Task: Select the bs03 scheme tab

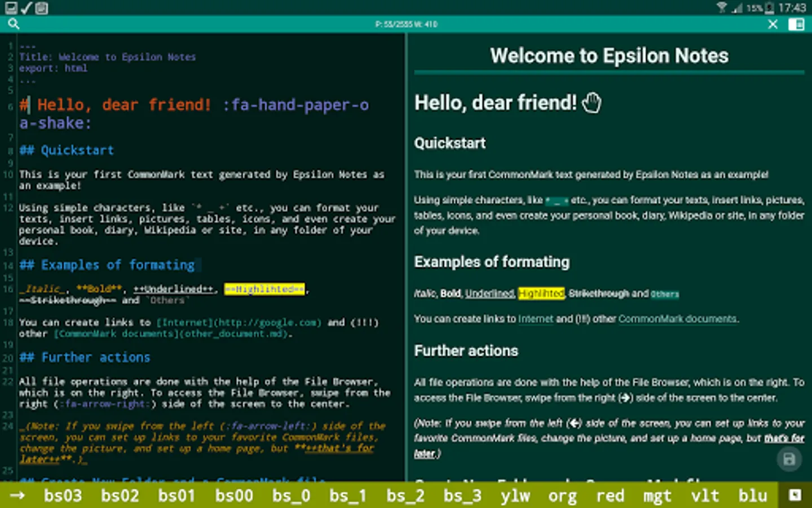Action: point(63,496)
